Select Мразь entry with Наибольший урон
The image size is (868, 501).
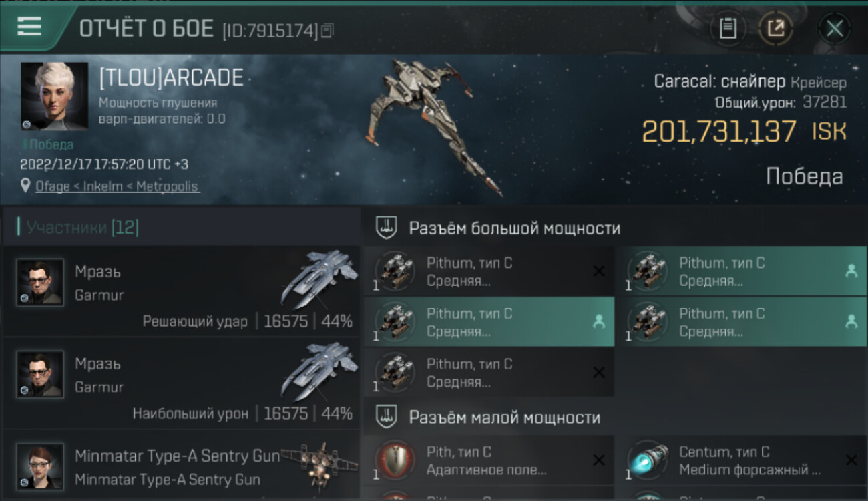[x=182, y=383]
